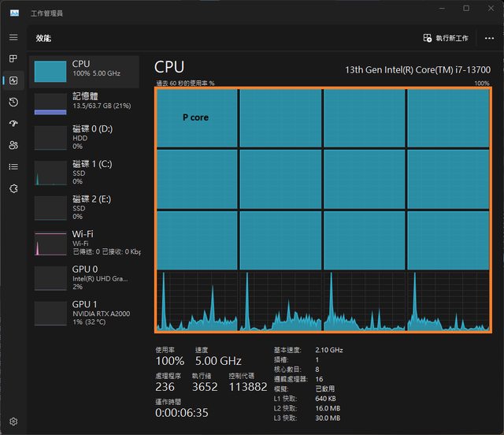504x435 pixels.
Task: Show the 磁碟 1 (C:) SSD graph
Action: click(84, 173)
